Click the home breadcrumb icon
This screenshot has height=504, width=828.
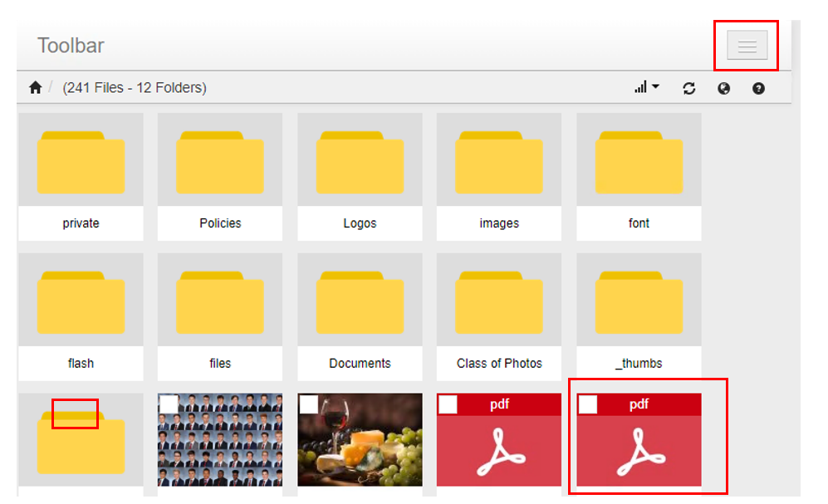tap(35, 88)
